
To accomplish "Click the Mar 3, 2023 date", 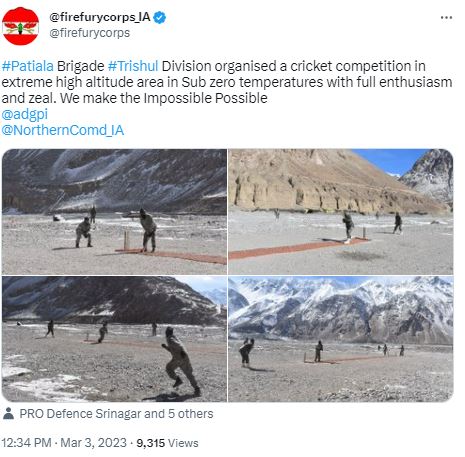I will (x=94, y=443).
